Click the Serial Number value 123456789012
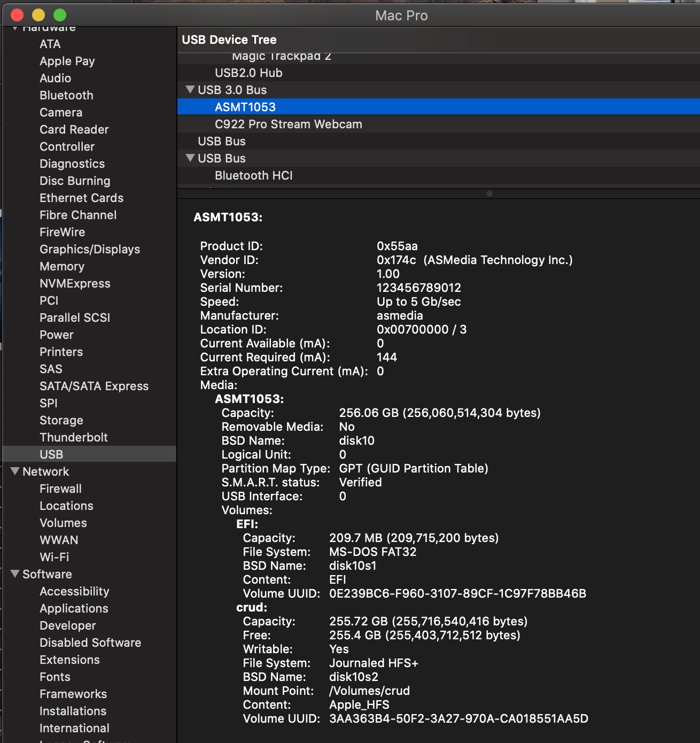Image resolution: width=700 pixels, height=743 pixels. coord(419,288)
